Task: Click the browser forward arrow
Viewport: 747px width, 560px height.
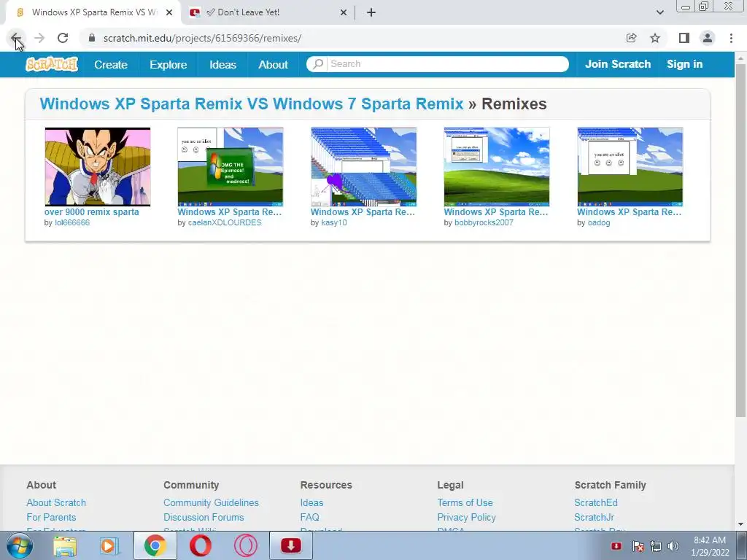Action: coord(39,38)
